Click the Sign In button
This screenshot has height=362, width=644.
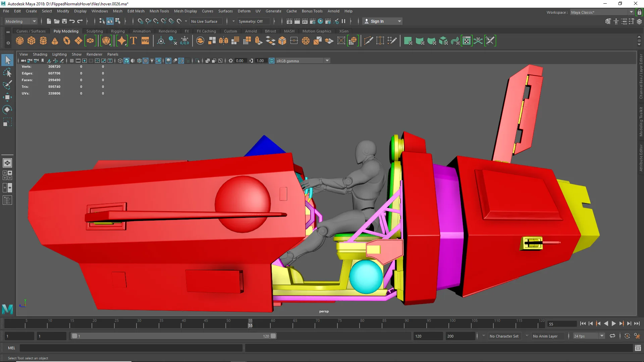(x=377, y=21)
